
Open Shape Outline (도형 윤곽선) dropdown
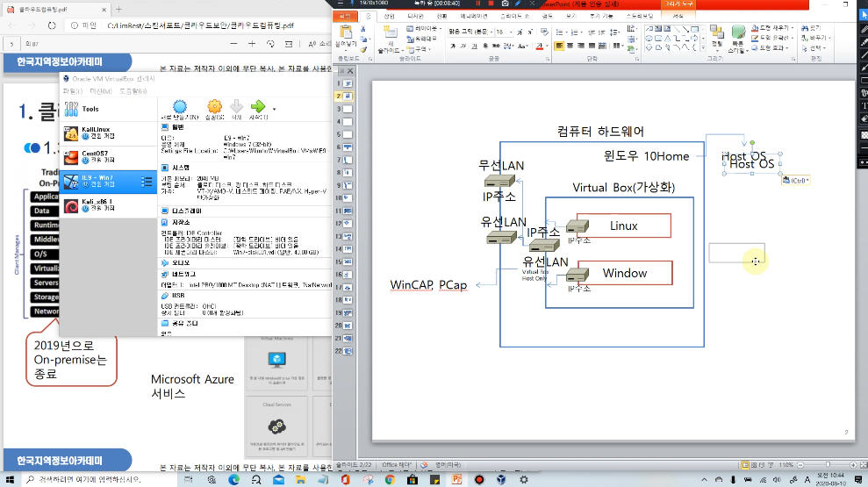pos(771,38)
